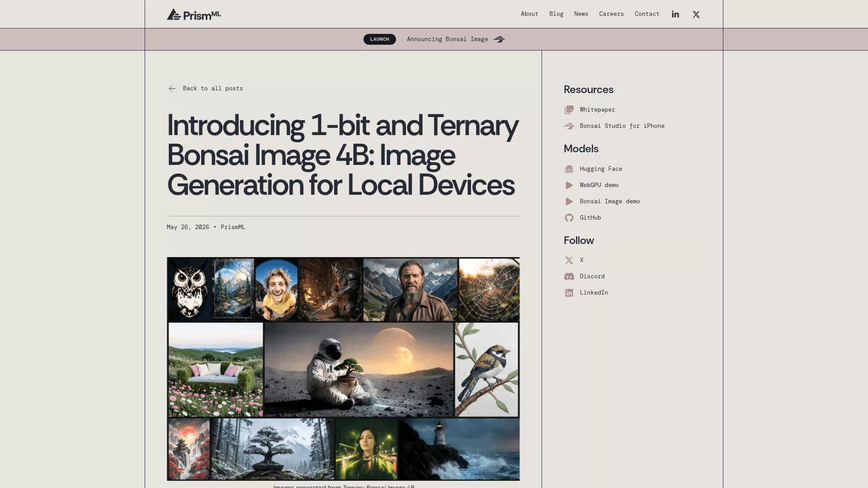Go to the Blog page

pyautogui.click(x=556, y=14)
